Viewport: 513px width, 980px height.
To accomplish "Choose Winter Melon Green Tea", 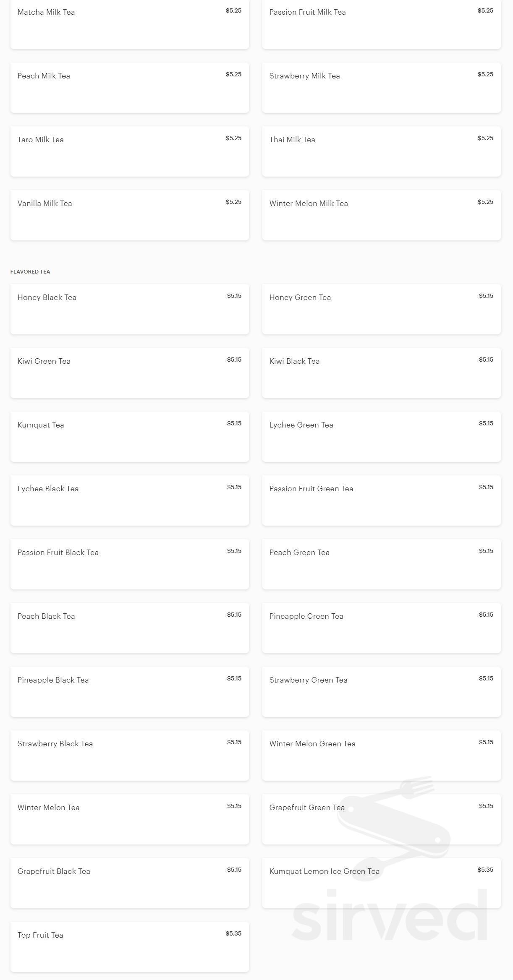I will coord(381,755).
